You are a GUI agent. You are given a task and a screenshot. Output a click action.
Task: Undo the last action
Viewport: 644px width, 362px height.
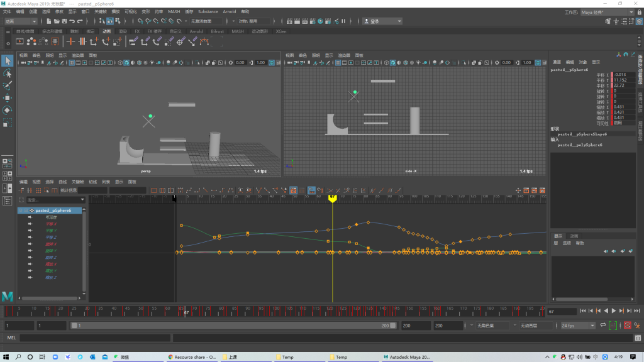click(x=72, y=21)
